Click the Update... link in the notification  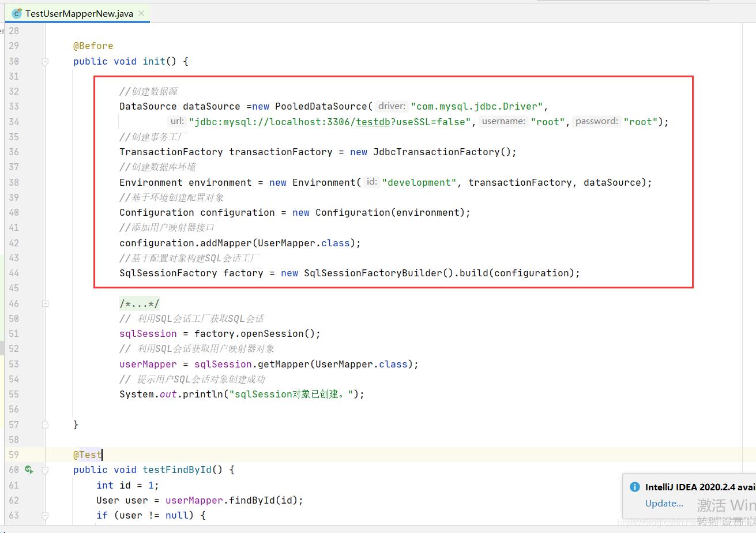664,503
